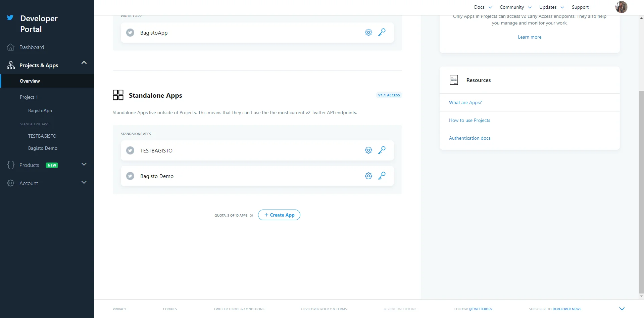Viewport: 644px width, 318px height.
Task: Select Project 1 in the sidebar
Action: click(29, 97)
